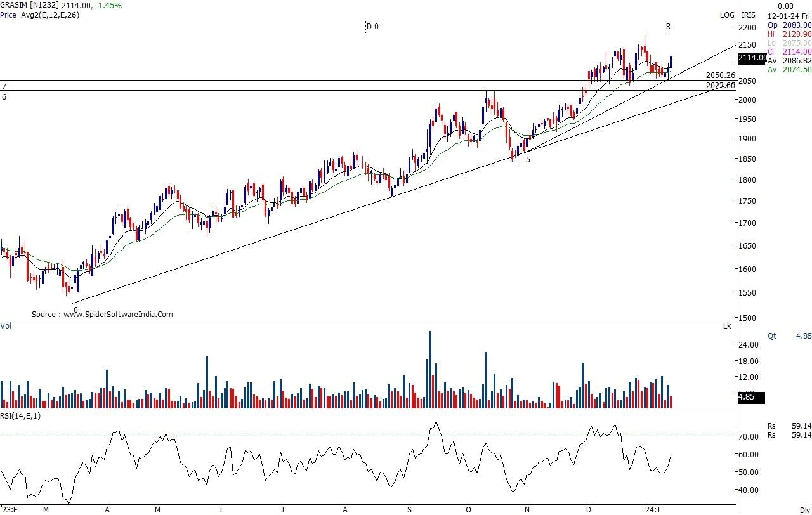Toggle the LOG scale label
This screenshot has height=515, width=812.
[x=726, y=15]
